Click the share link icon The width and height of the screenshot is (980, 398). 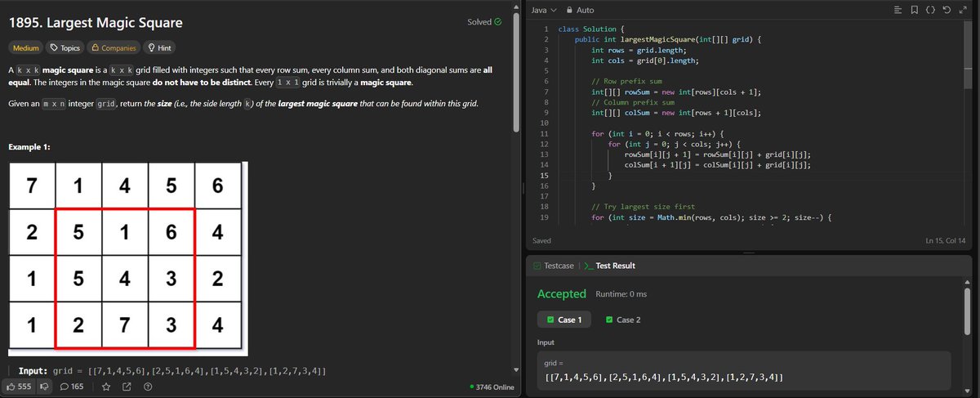(127, 387)
